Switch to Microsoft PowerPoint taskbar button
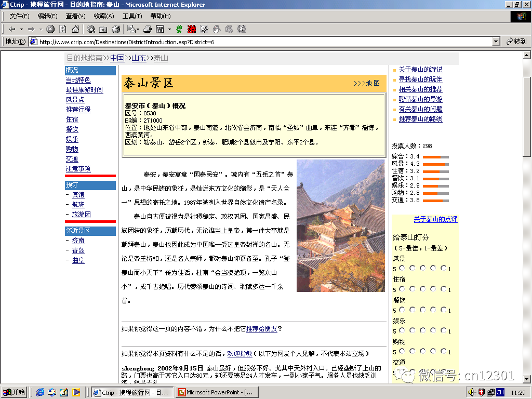This screenshot has height=399, width=532. pos(217,392)
